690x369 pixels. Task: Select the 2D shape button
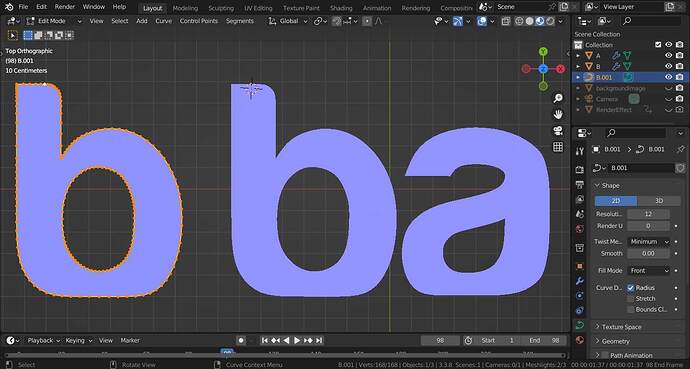click(x=616, y=201)
